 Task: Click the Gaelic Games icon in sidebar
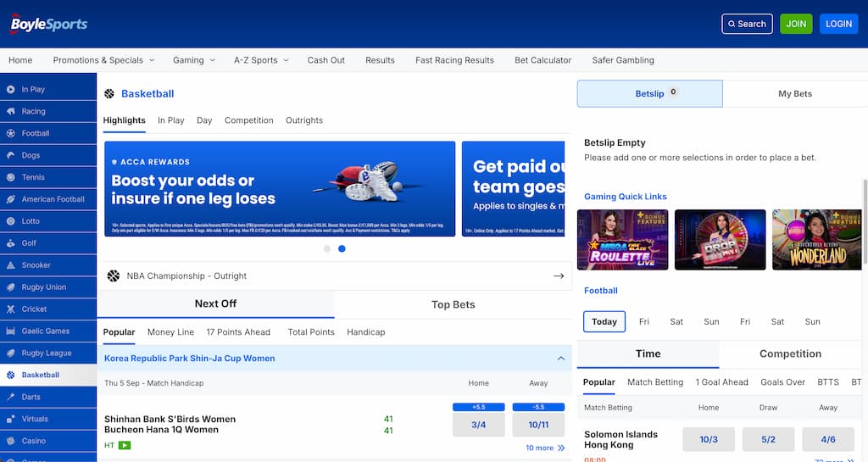tap(10, 331)
